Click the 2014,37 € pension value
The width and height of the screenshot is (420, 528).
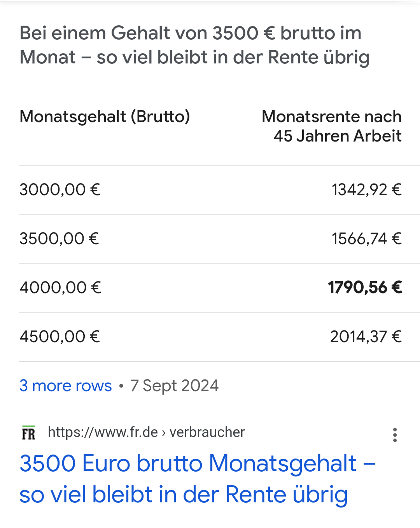pos(366,336)
